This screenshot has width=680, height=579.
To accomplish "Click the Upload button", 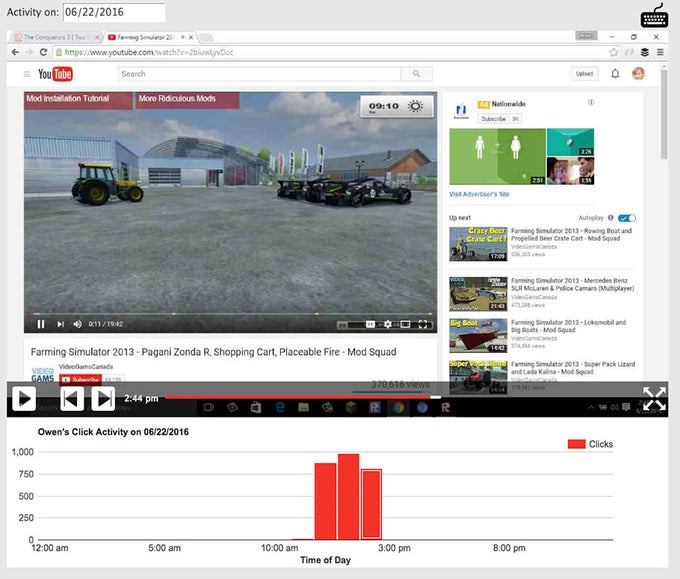I will click(584, 74).
